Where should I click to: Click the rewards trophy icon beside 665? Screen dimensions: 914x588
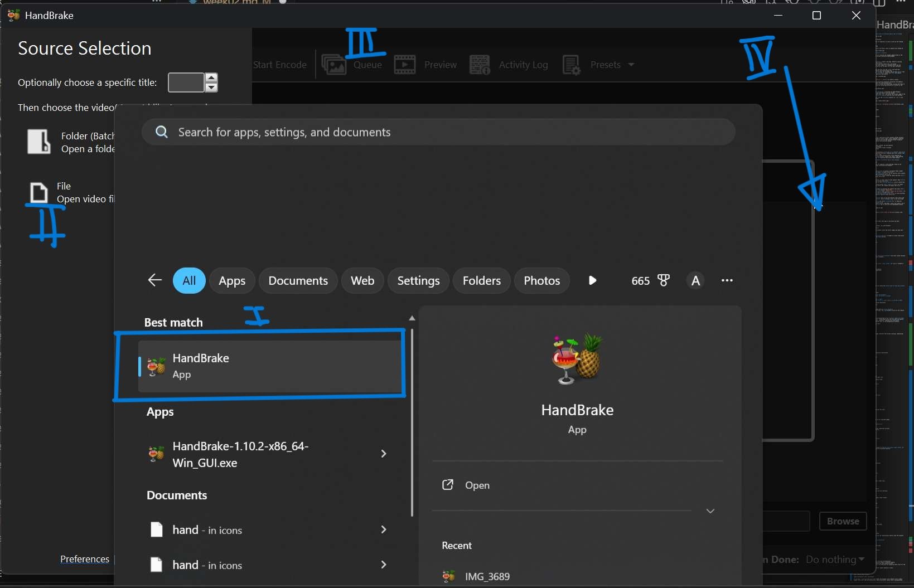tap(664, 280)
